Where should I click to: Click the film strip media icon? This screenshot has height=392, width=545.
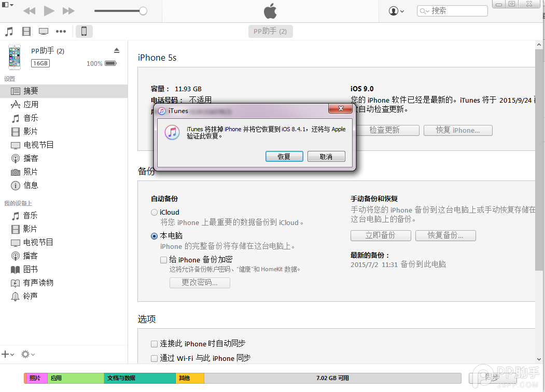[x=26, y=31]
